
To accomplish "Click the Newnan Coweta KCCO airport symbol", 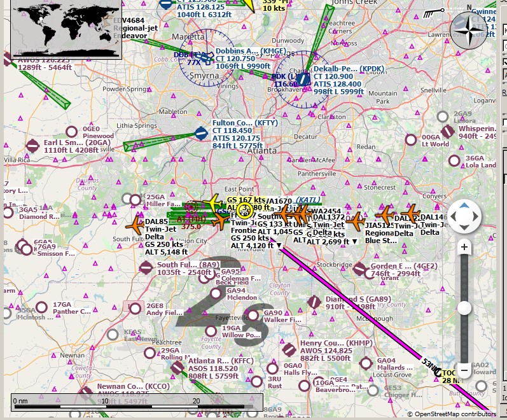I will pos(86,393).
